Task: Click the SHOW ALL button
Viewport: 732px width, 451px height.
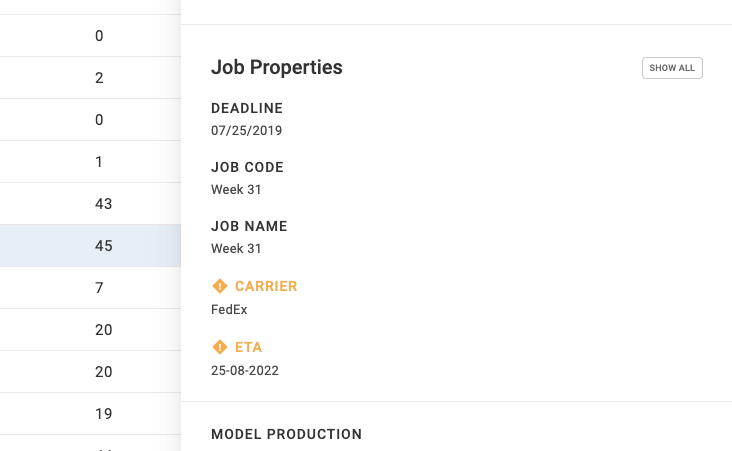Action: point(672,68)
